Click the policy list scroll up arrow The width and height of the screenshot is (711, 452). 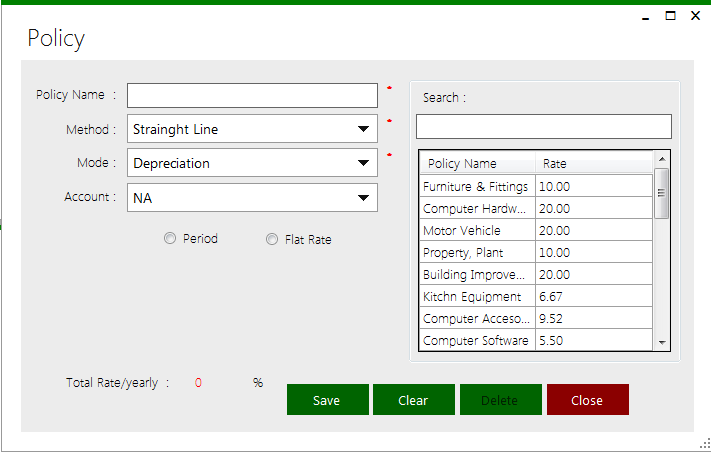661,159
